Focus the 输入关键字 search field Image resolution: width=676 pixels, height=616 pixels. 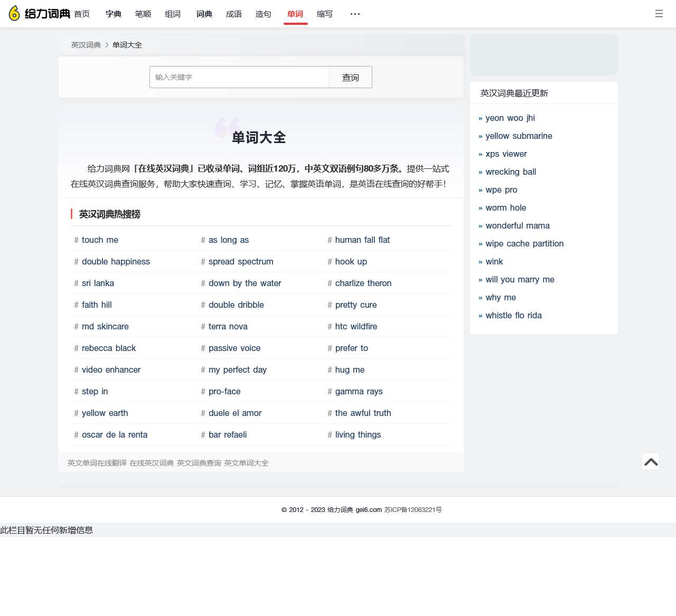pyautogui.click(x=239, y=78)
